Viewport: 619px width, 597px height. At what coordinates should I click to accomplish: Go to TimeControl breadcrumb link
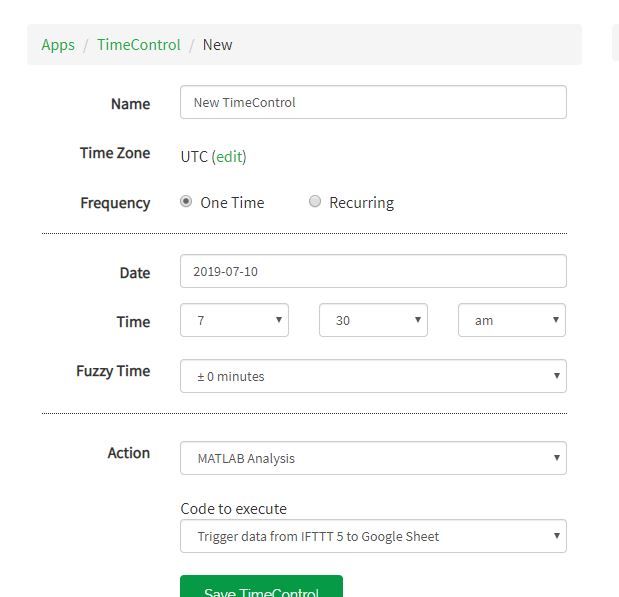coord(139,45)
